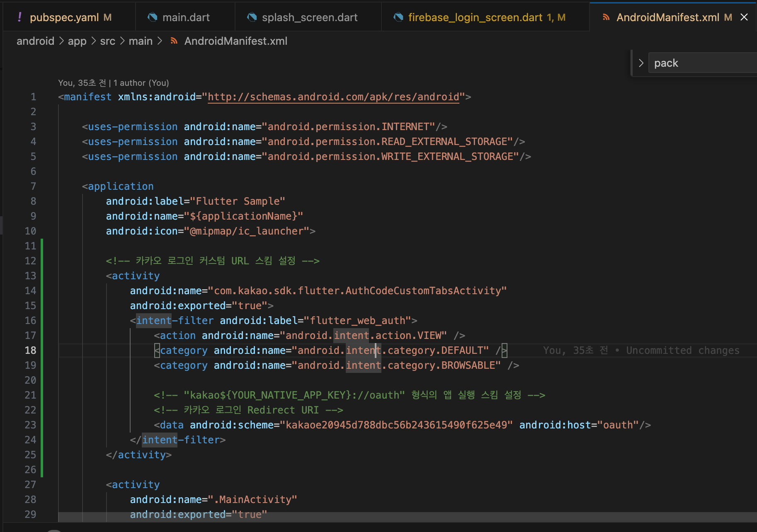Click the Dart icon on firebase_login_screen.dart tab

pos(398,17)
